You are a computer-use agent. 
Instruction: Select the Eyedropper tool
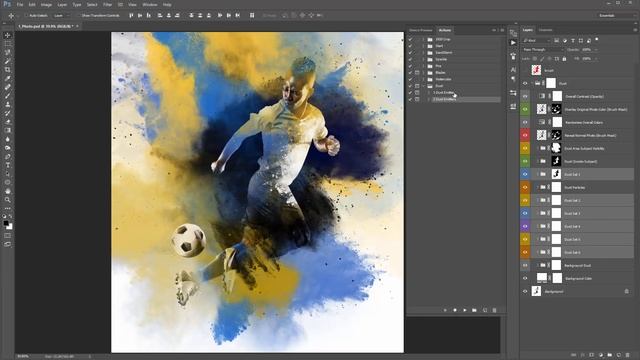point(7,78)
